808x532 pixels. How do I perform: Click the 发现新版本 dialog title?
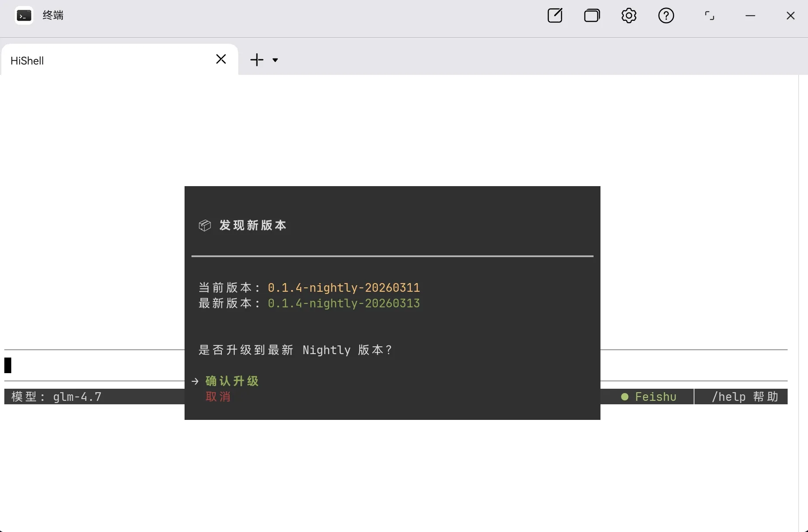coord(253,225)
